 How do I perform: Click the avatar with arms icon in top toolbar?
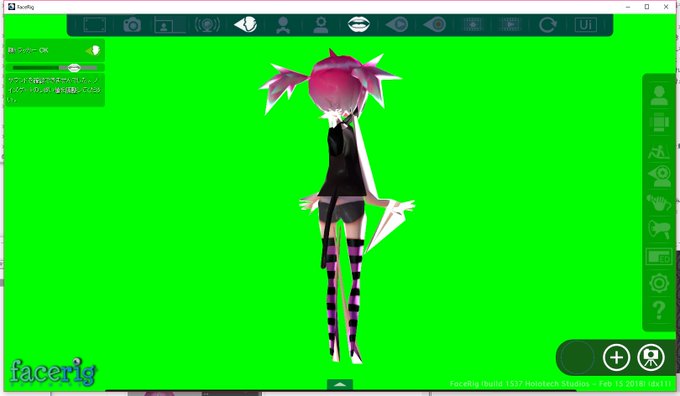pos(283,25)
